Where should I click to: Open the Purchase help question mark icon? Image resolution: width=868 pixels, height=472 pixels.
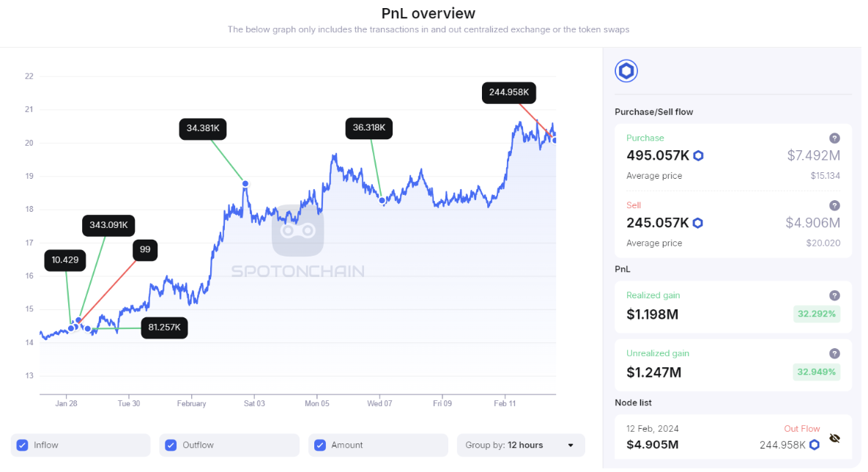[x=834, y=139]
